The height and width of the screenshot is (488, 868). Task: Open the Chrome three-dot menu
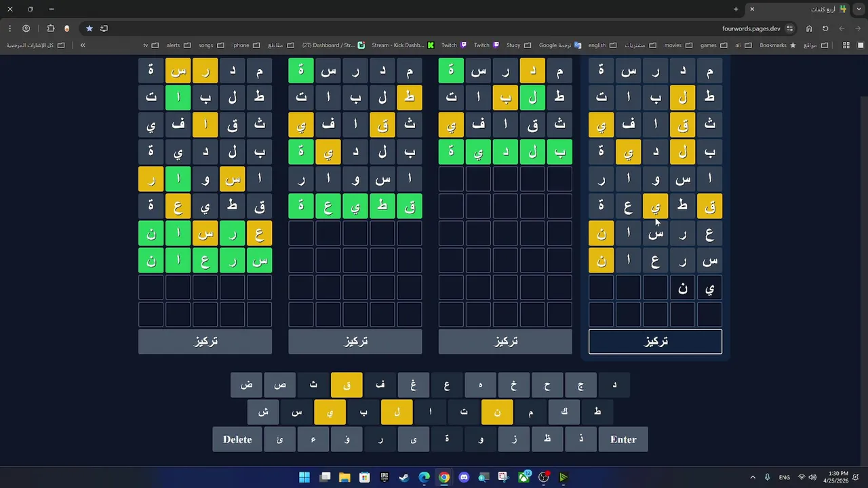tap(9, 28)
